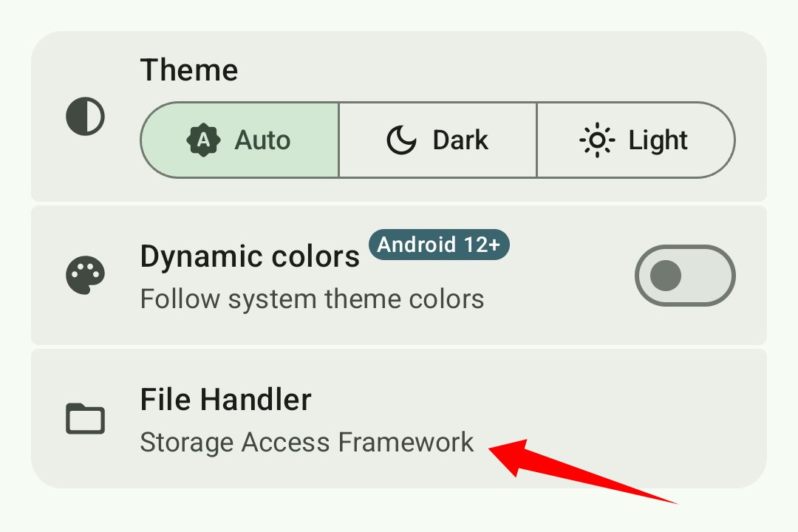Viewport: 798px width, 532px height.
Task: Click the 'Storage Access Framework' value text
Action: tap(307, 443)
